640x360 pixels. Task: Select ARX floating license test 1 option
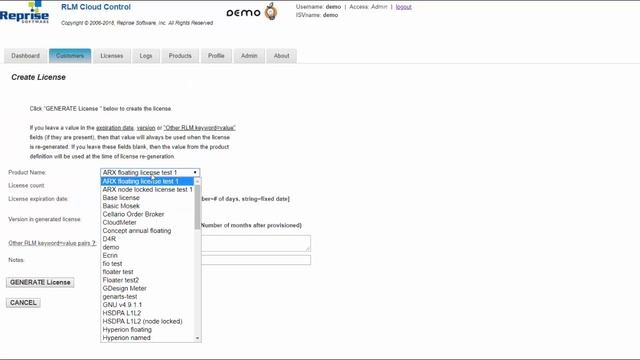pyautogui.click(x=147, y=181)
